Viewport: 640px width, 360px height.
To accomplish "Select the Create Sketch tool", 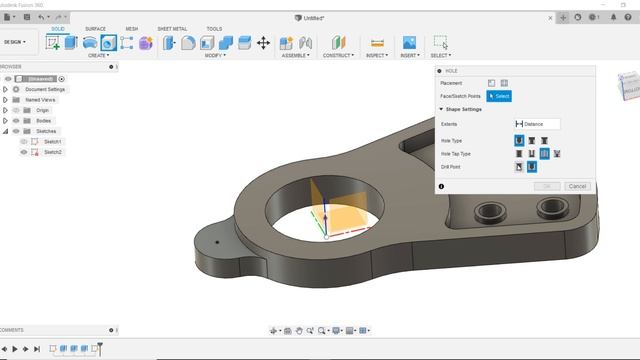I will [53, 42].
